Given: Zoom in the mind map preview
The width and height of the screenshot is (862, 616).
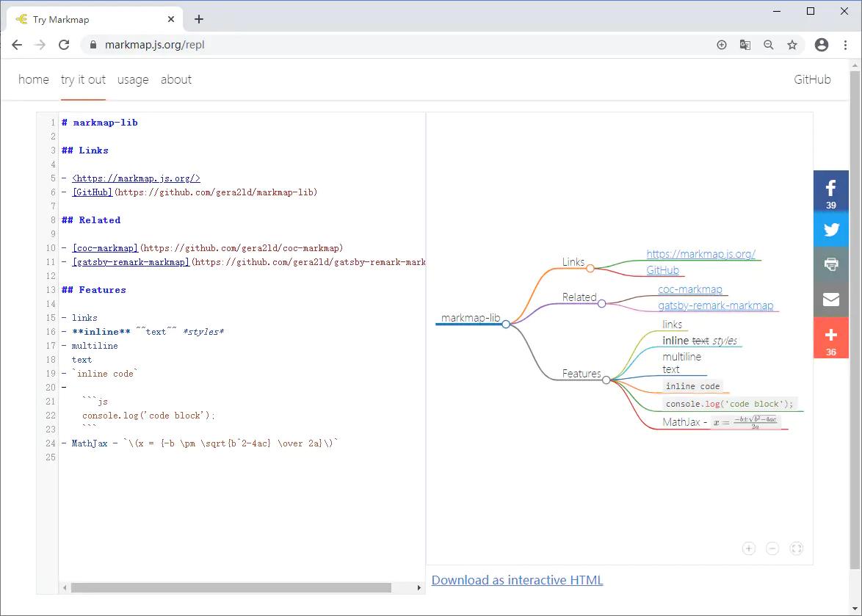Looking at the screenshot, I should (748, 548).
